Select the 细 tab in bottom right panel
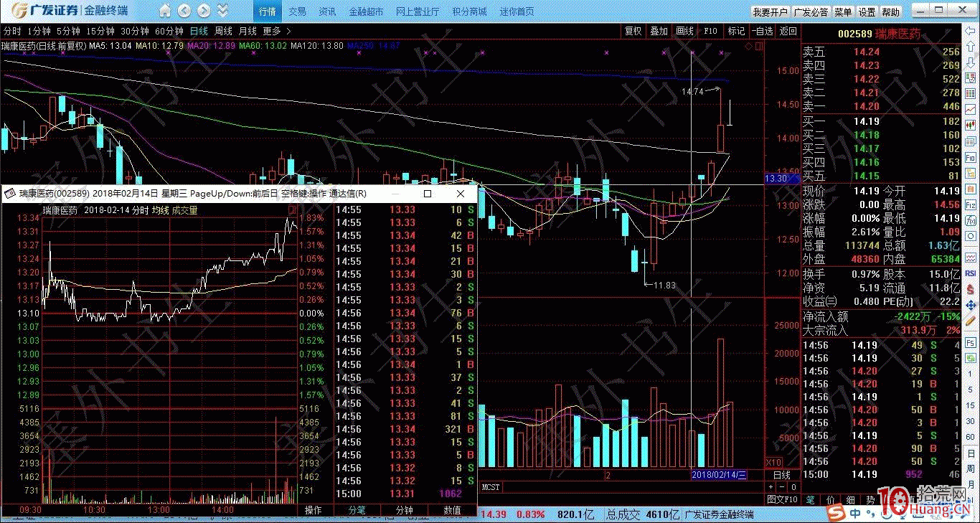Screen dimensions: 980x523 pyautogui.click(x=850, y=499)
